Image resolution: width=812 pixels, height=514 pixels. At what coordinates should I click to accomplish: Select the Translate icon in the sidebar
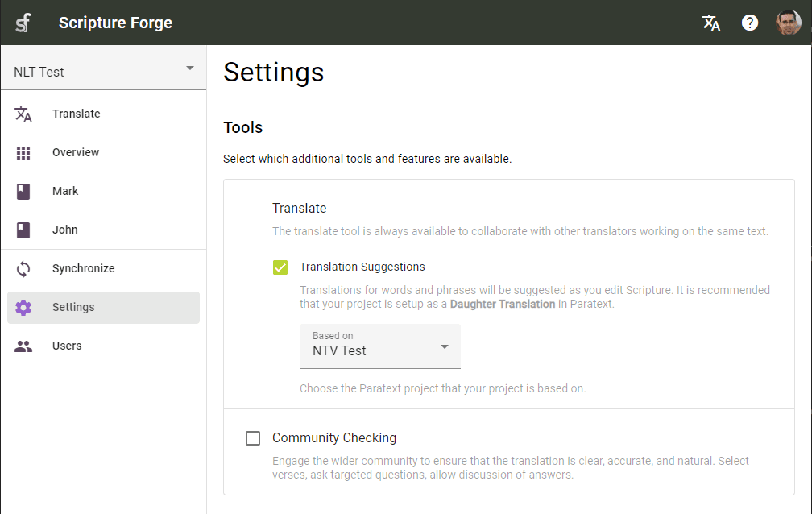[x=23, y=114]
